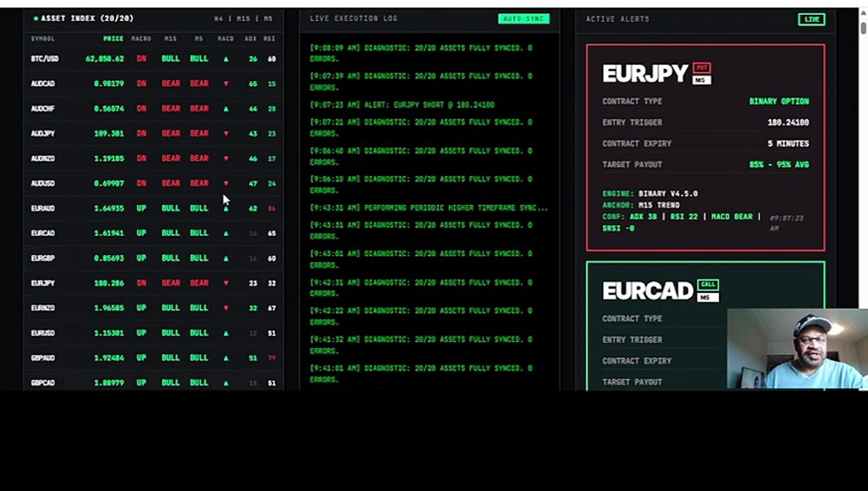This screenshot has height=491, width=868.
Task: Click the ASSET INDEX (20/20) heading
Action: coord(87,18)
